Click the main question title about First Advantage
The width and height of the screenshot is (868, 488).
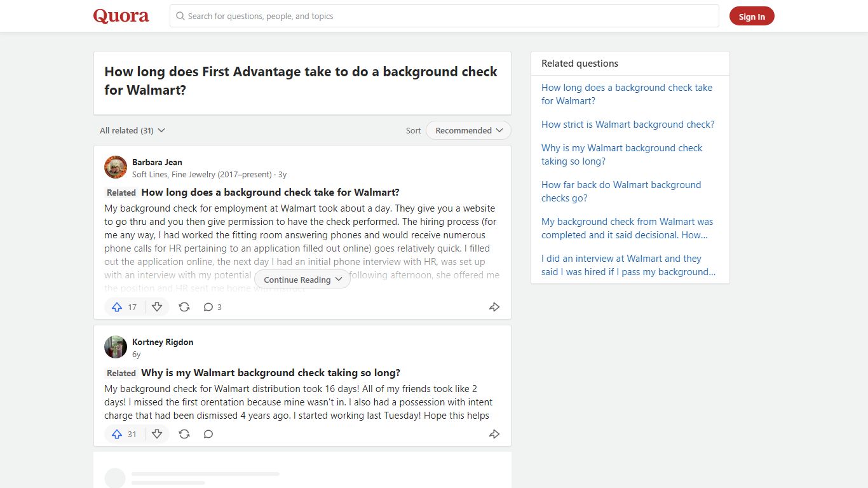coord(301,81)
